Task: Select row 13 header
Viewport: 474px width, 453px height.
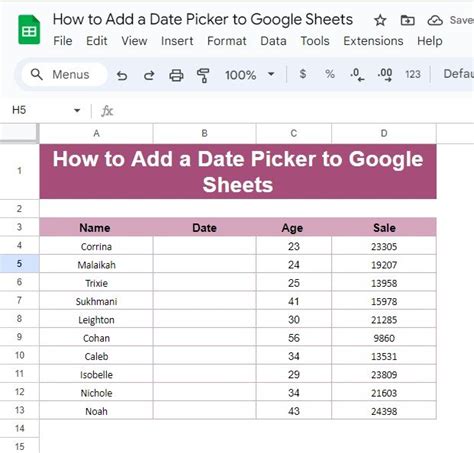Action: click(x=19, y=410)
